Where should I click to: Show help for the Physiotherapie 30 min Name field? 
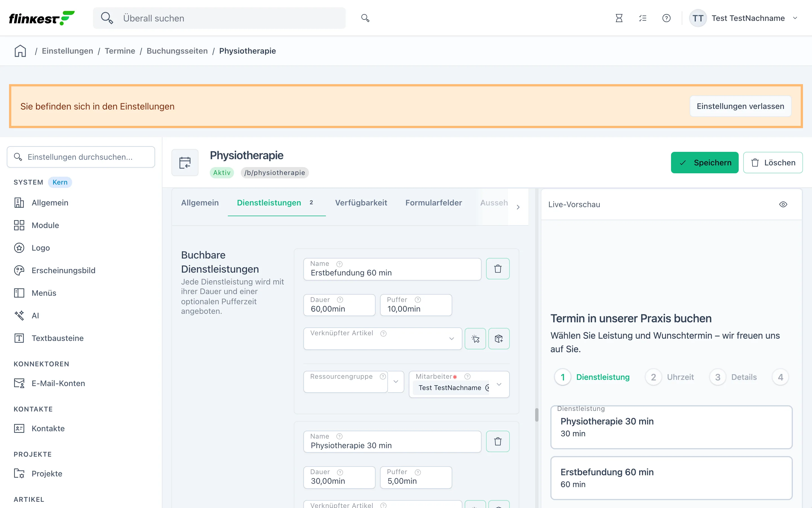click(339, 436)
